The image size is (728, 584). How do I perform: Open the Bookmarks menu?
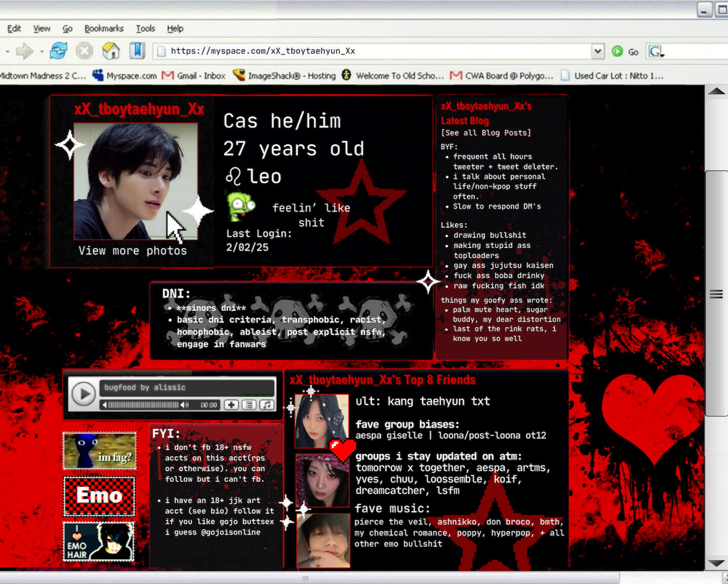(x=104, y=28)
